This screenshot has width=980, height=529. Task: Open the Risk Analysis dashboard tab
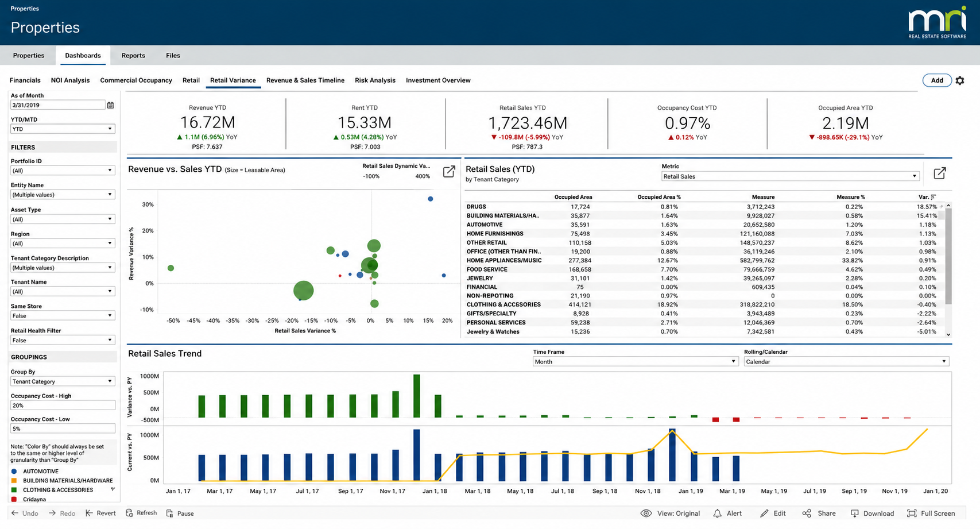point(375,80)
